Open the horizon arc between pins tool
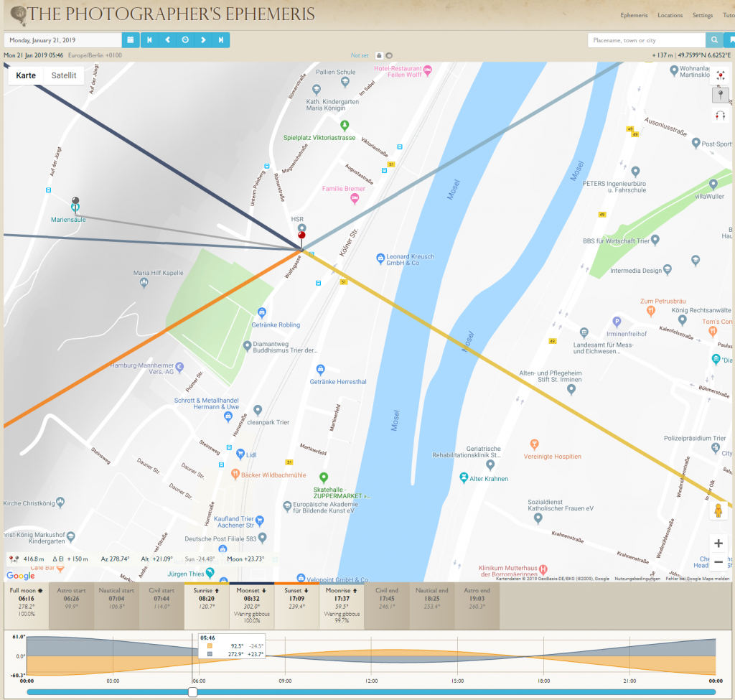Viewport: 735px width, 700px height. pyautogui.click(x=721, y=116)
